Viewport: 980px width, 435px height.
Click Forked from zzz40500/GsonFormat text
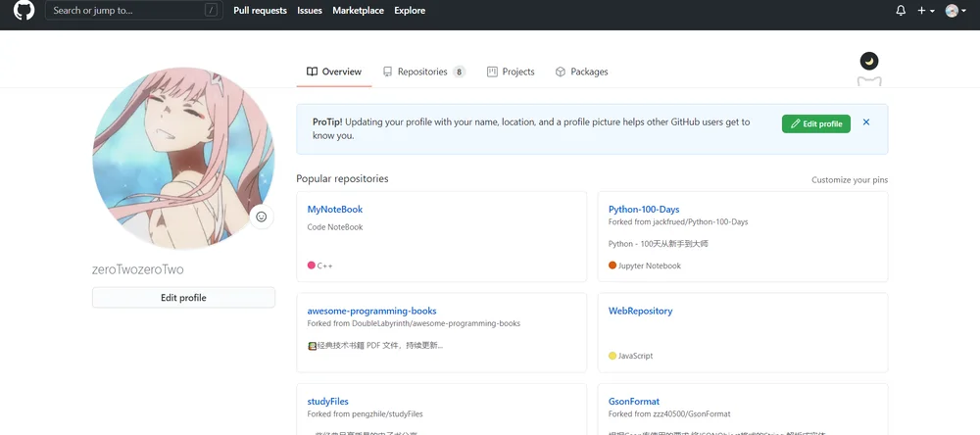669,413
